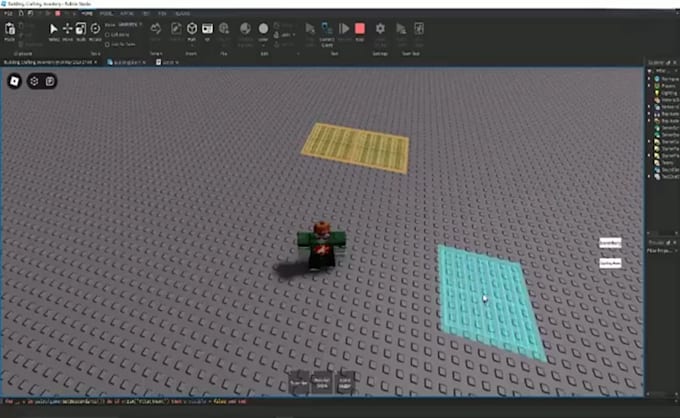Open the View ribbon tab

162,13
